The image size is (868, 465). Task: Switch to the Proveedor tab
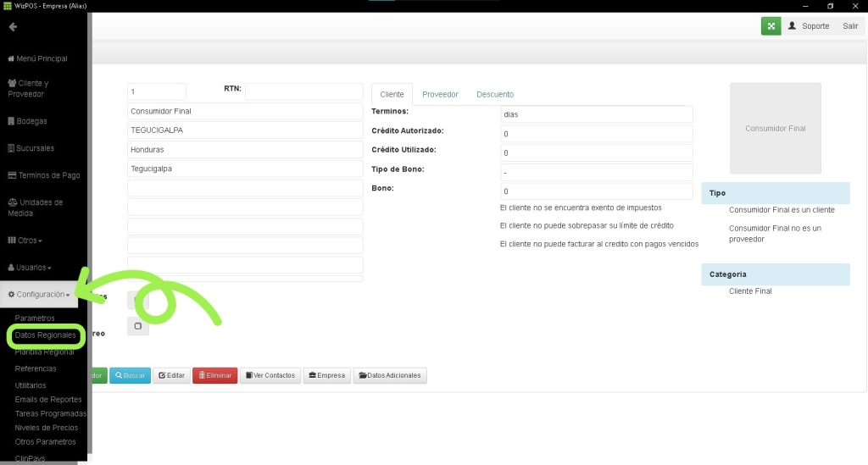point(440,94)
